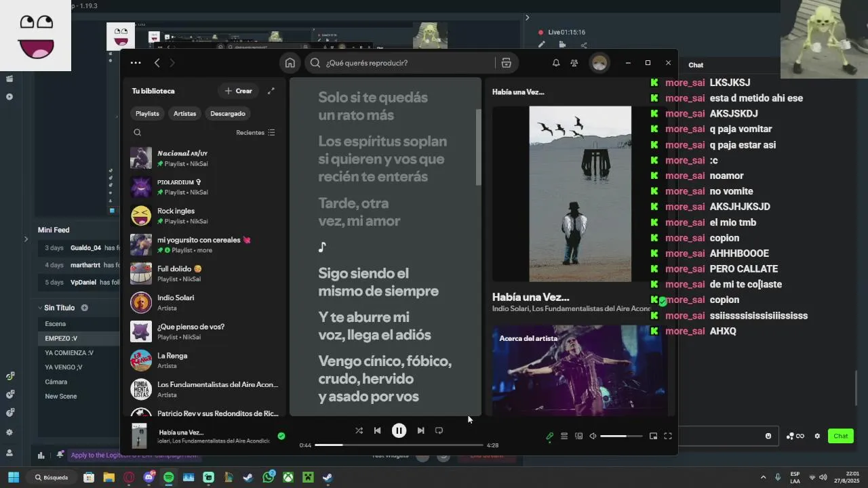
Task: Click the lyric line 'Sigo siendo el mismo de siempre'
Action: click(378, 282)
